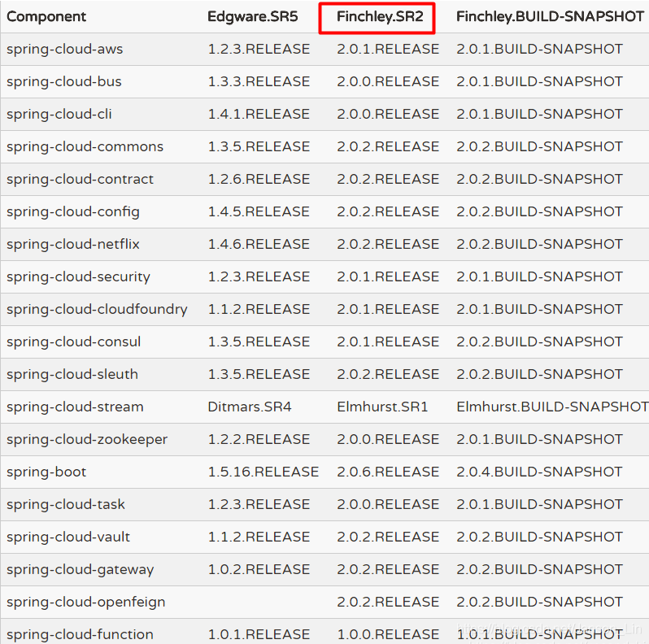This screenshot has width=649, height=644.
Task: Click 1.0.0.RELEASE in the spring-cloud-function row
Action: (x=388, y=634)
